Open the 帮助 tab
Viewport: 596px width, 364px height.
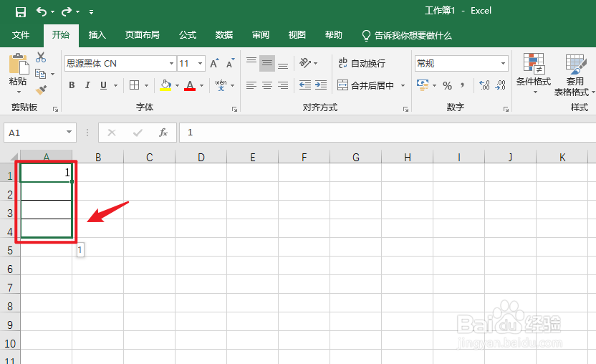(x=333, y=35)
